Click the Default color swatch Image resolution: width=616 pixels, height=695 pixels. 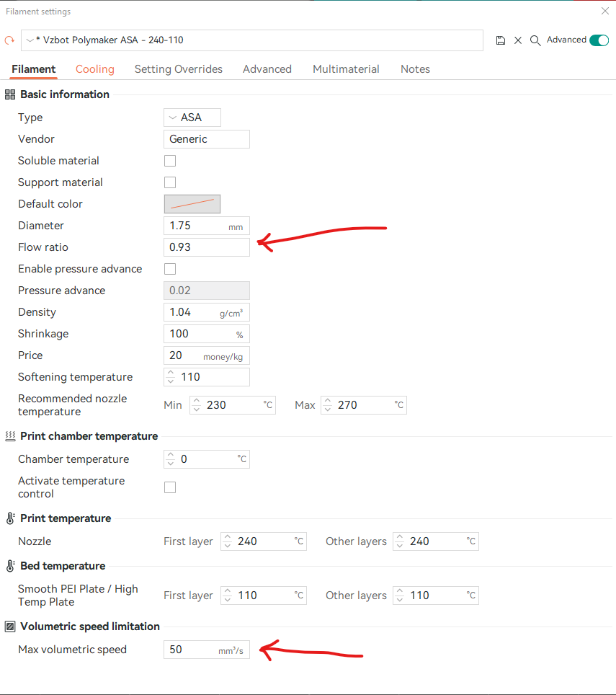click(192, 204)
